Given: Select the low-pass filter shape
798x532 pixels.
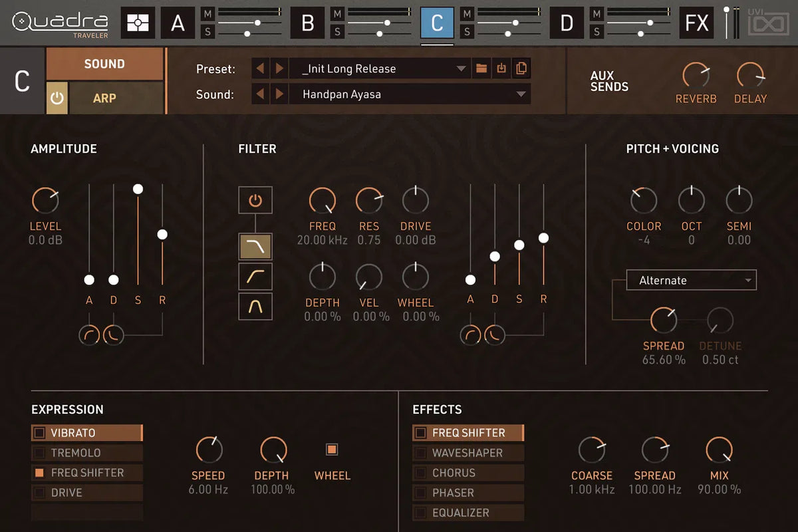Looking at the screenshot, I should tap(255, 246).
